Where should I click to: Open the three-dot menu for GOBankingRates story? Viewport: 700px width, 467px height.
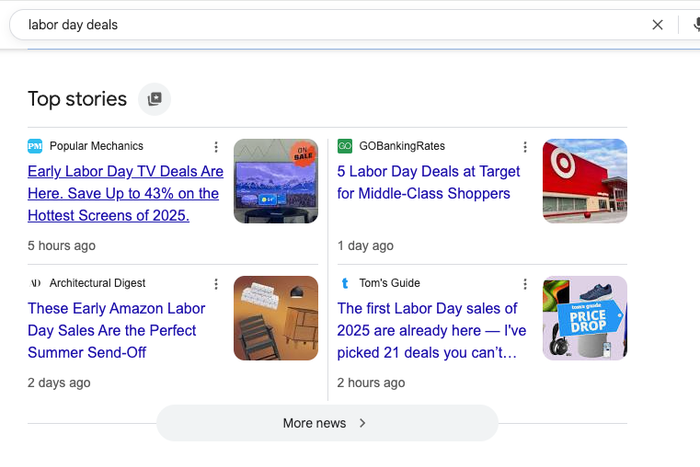[x=525, y=147]
